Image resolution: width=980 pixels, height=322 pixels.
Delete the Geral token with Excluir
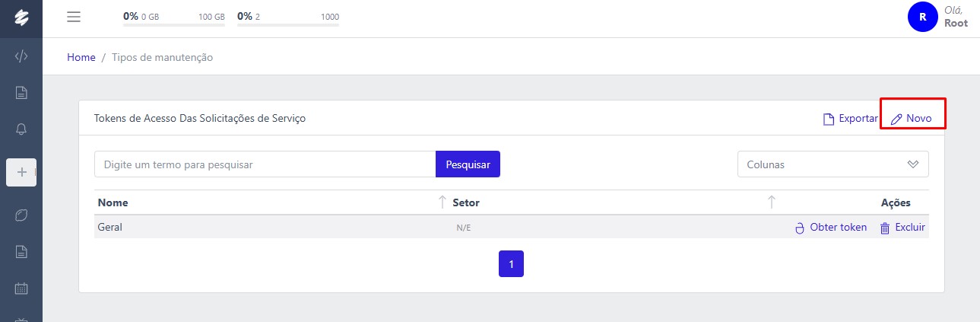pos(903,228)
